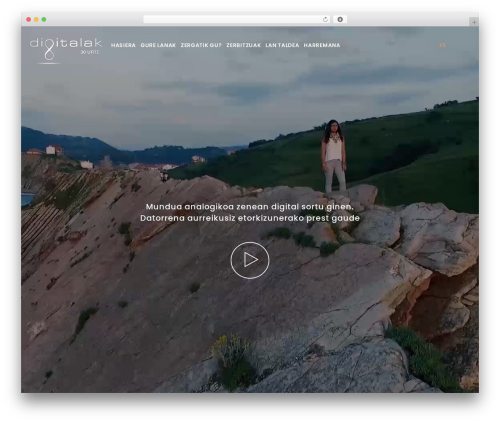Viewport: 500px width, 423px height.
Task: Open a new tab with the plus button
Action: coord(474,22)
